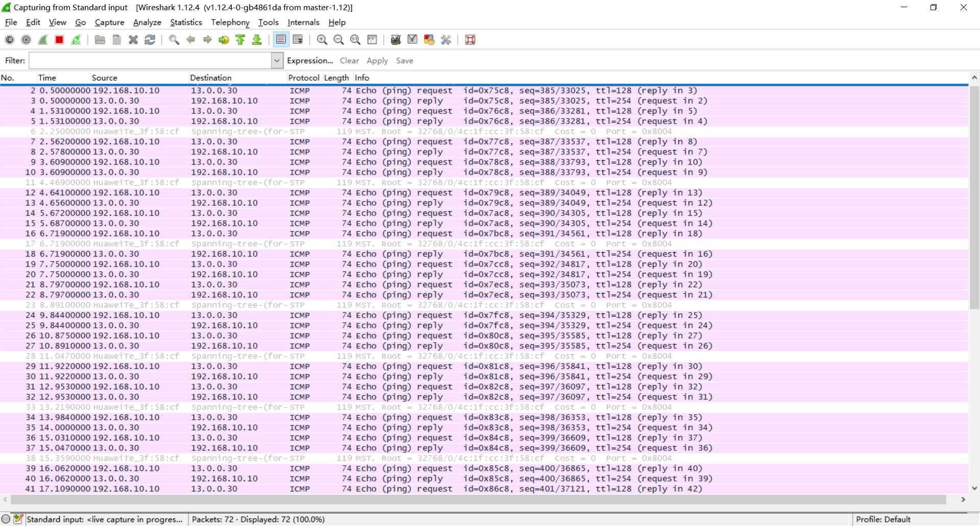Screen dimensions: 980x526
Task: Sort packets by Time column header
Action: pyautogui.click(x=64, y=78)
